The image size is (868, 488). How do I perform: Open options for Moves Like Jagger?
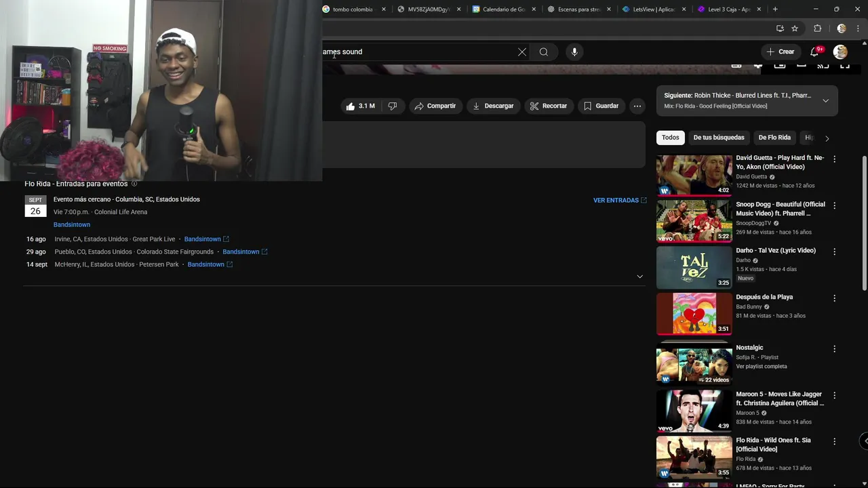835,395
